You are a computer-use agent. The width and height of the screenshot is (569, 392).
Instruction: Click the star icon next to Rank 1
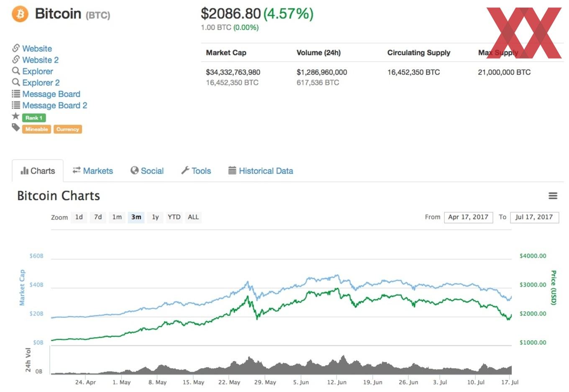(x=16, y=116)
